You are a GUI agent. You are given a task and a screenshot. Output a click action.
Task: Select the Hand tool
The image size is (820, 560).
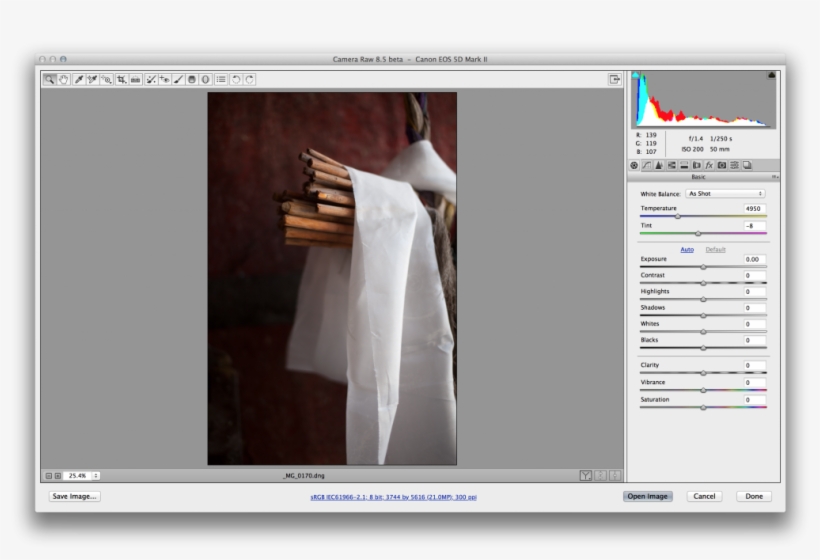(x=62, y=79)
